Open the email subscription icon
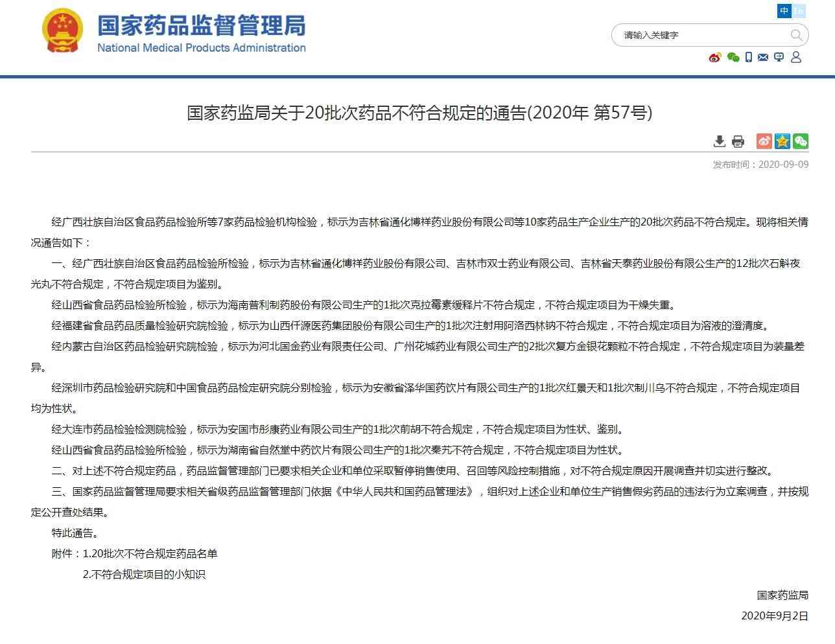Image resolution: width=835 pixels, height=644 pixels. (x=764, y=57)
